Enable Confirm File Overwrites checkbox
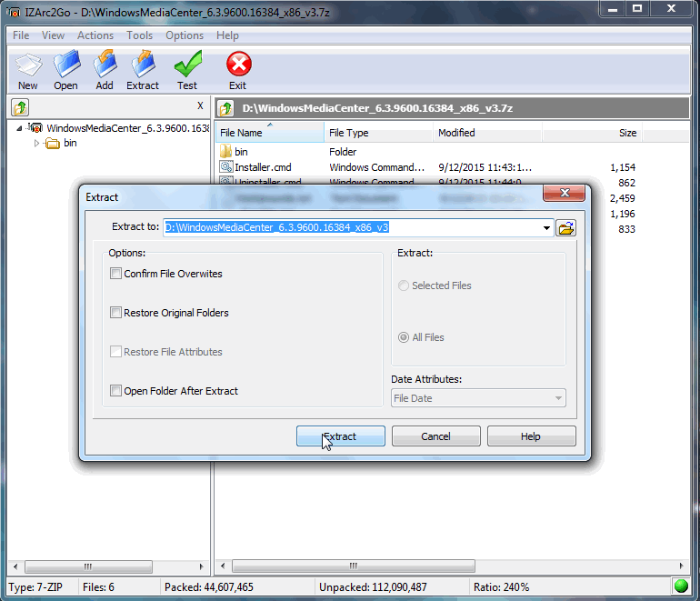This screenshot has width=700, height=601. pyautogui.click(x=115, y=274)
